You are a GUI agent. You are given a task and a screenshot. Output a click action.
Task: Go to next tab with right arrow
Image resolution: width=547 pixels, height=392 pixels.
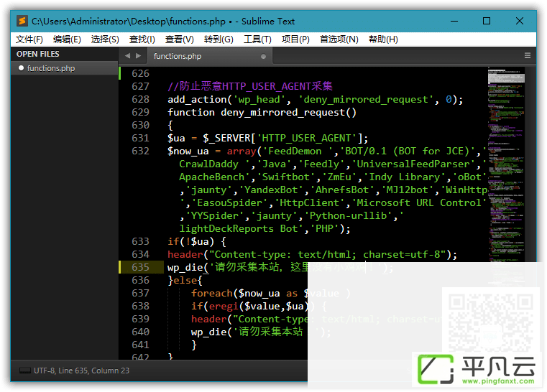tap(139, 56)
